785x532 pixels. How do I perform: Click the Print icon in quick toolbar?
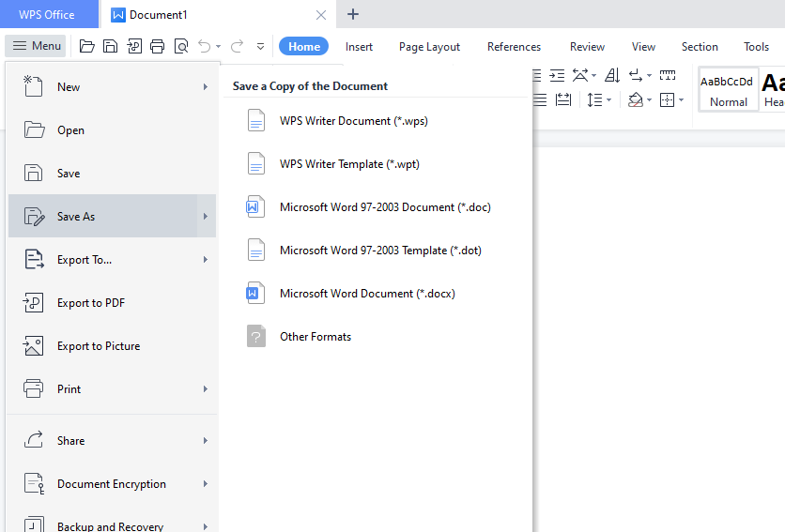(x=158, y=46)
